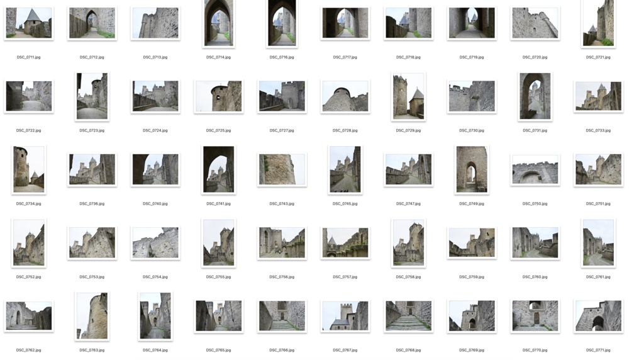Select the DSC_0722.jpg photo thumbnail
The height and width of the screenshot is (360, 644).
[29, 96]
